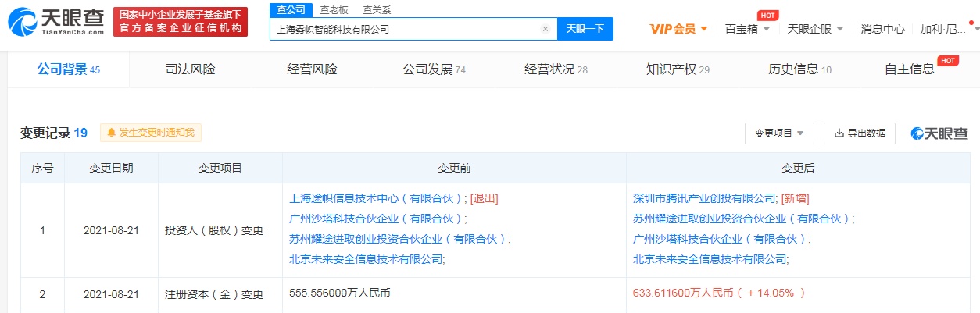Open 消息中心 link
The width and height of the screenshot is (980, 313).
883,29
